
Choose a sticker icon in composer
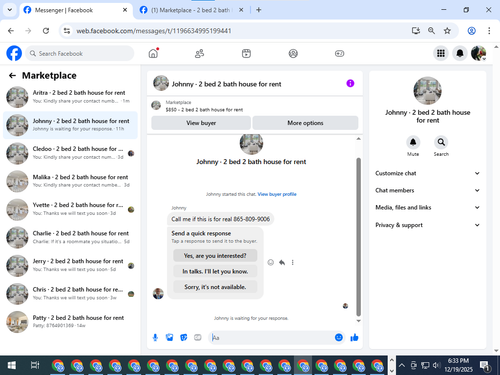[184, 338]
